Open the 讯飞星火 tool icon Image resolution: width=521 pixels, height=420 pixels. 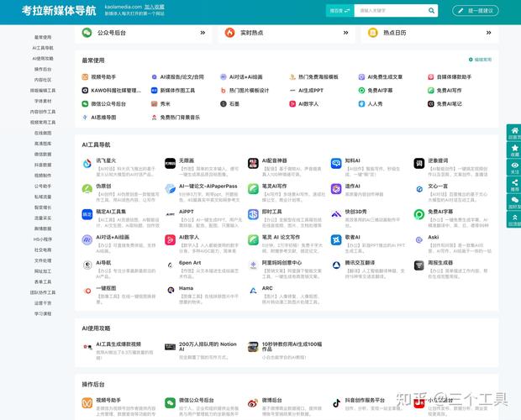pos(87,163)
